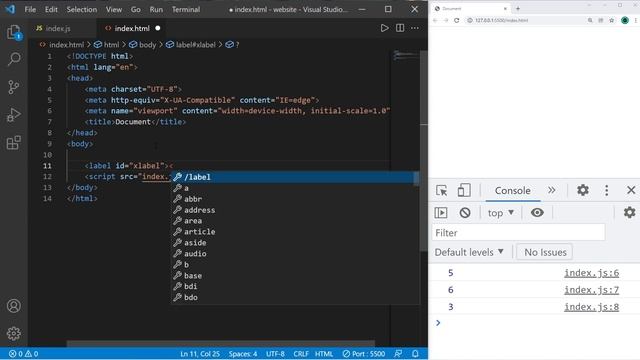Change language mode via HTML status item
This screenshot has width=640, height=360.
[x=324, y=354]
